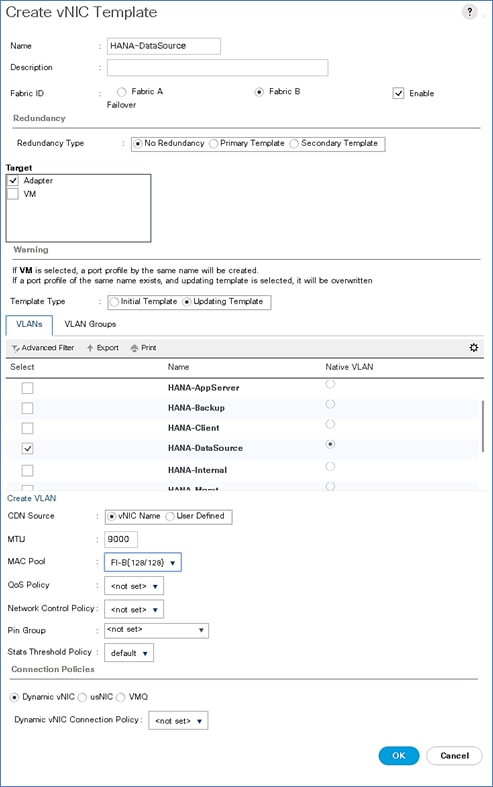The width and height of the screenshot is (493, 787).
Task: Select the Fabric B radio button
Action: 259,92
